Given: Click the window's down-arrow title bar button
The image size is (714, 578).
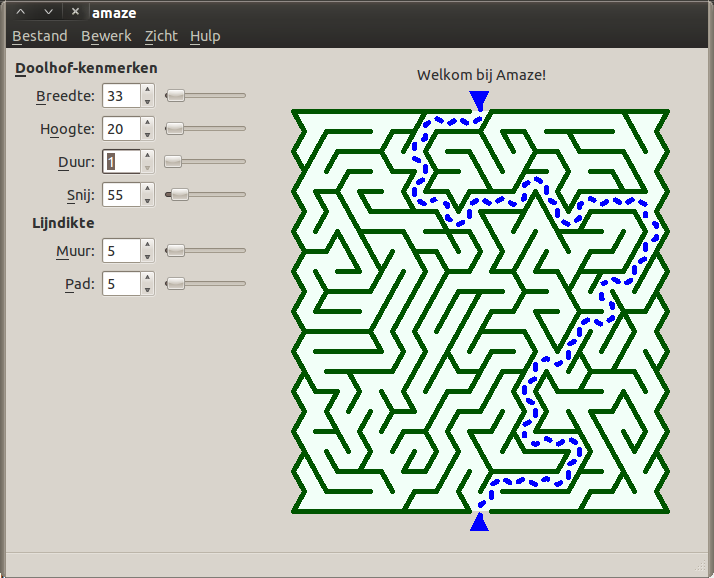Looking at the screenshot, I should pos(48,12).
